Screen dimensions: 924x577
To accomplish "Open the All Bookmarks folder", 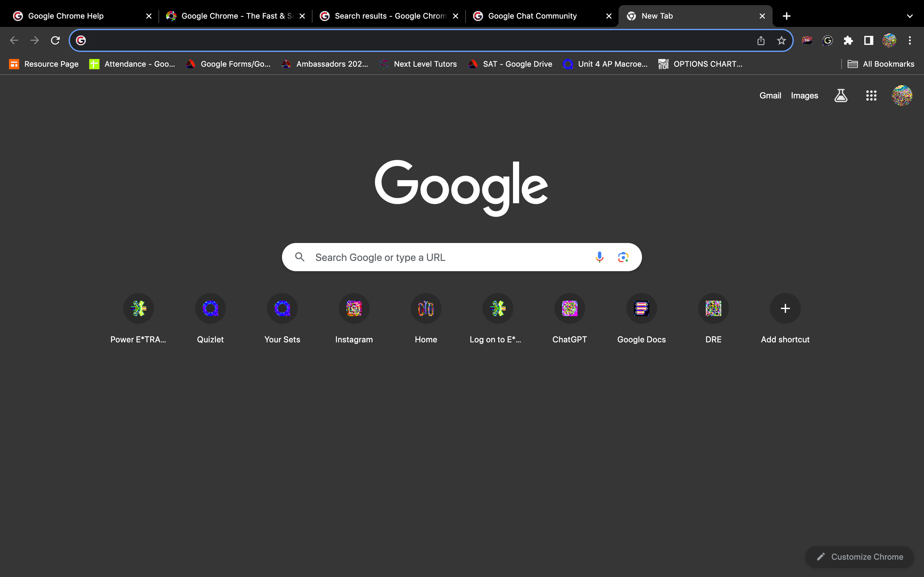I will (881, 64).
